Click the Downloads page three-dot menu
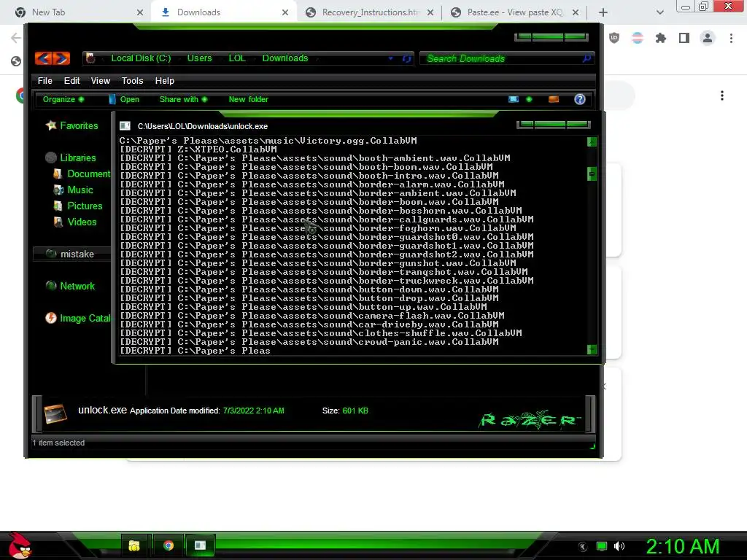 coord(721,96)
